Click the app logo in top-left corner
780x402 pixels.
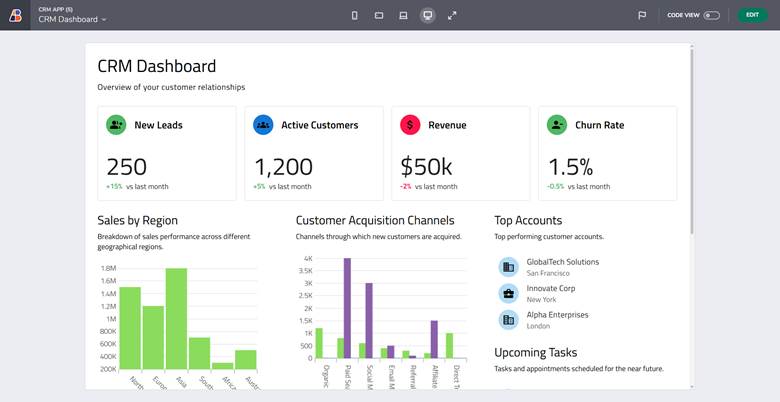[15, 15]
